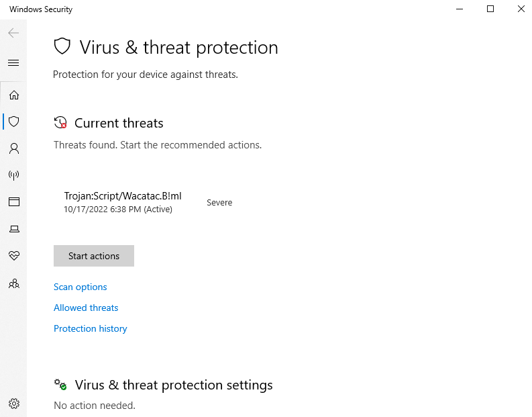Click the Current threats clock icon

[x=60, y=123]
